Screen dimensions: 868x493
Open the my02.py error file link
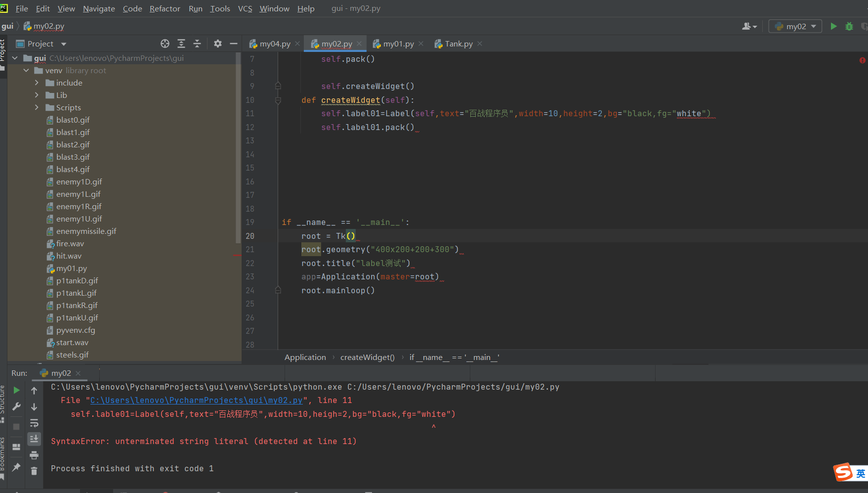click(196, 401)
